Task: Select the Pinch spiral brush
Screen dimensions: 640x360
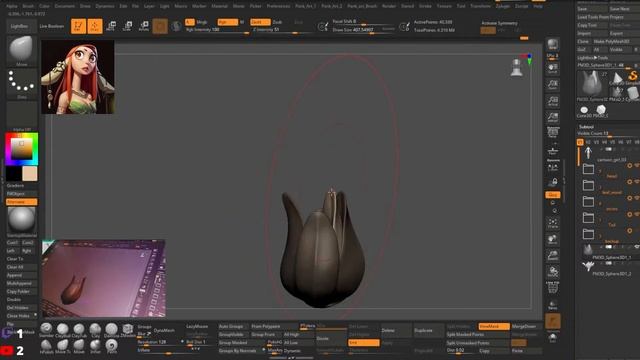Action: pos(111,346)
